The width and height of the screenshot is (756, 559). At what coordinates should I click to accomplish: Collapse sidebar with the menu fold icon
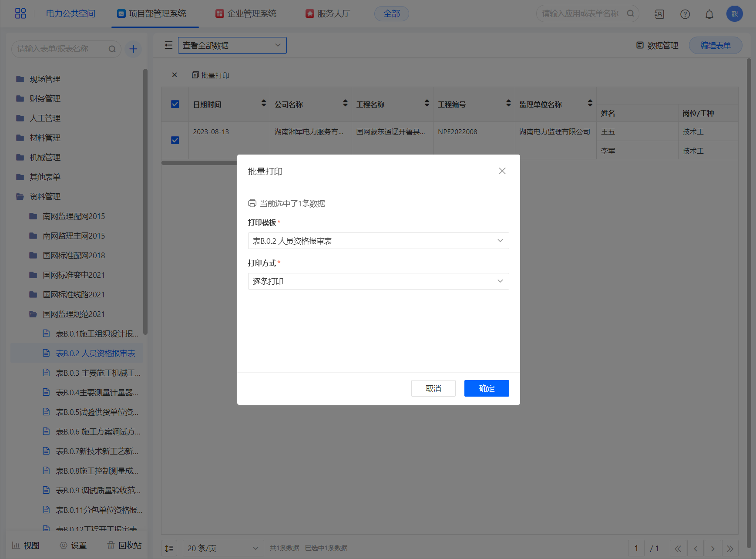(x=168, y=45)
